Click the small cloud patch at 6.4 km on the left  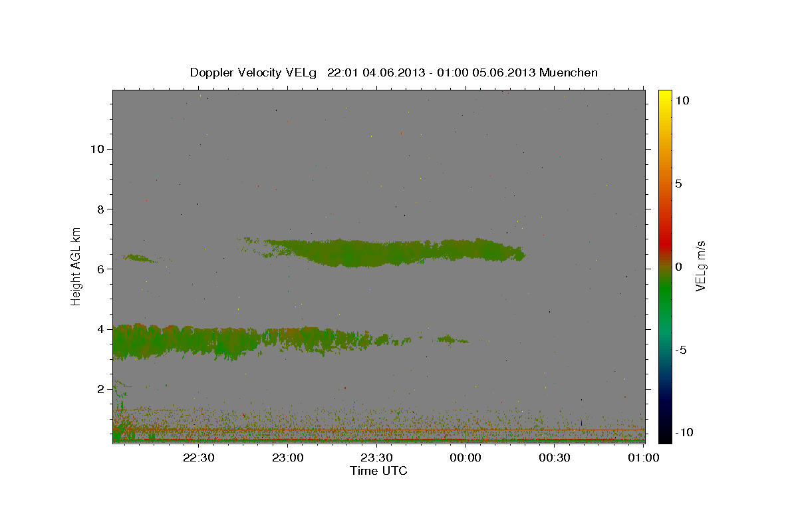point(141,258)
